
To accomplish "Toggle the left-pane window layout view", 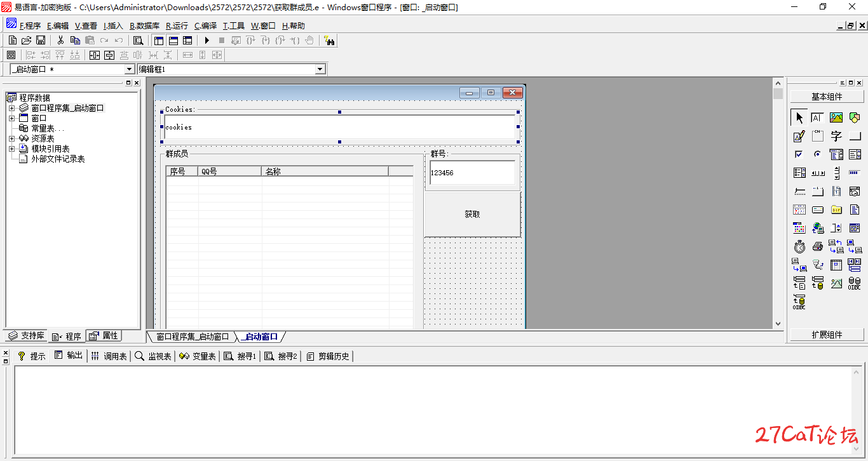I will point(158,40).
